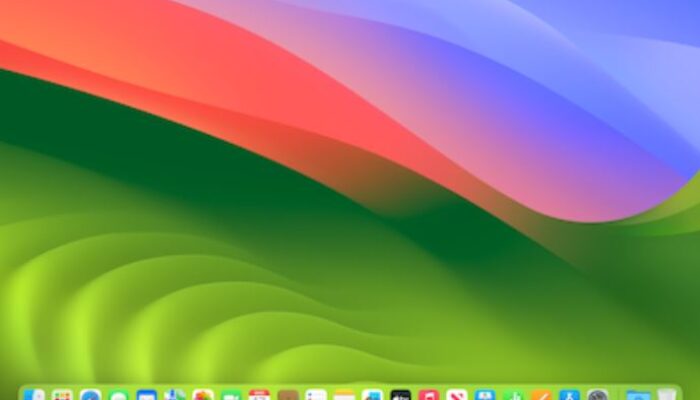Image resolution: width=700 pixels, height=400 pixels.
Task: Launch Safari from the Dock
Action: (91, 395)
